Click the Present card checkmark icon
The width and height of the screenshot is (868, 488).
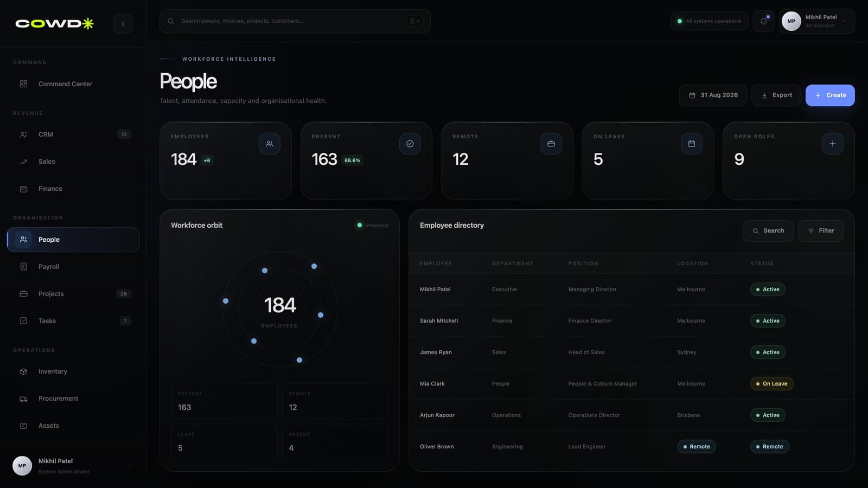410,144
